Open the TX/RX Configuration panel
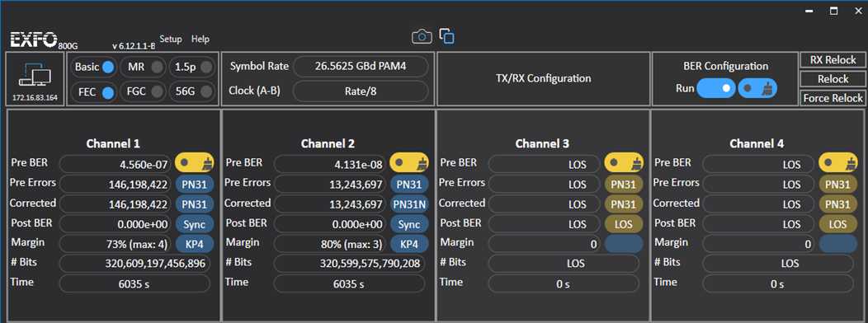 pos(543,78)
